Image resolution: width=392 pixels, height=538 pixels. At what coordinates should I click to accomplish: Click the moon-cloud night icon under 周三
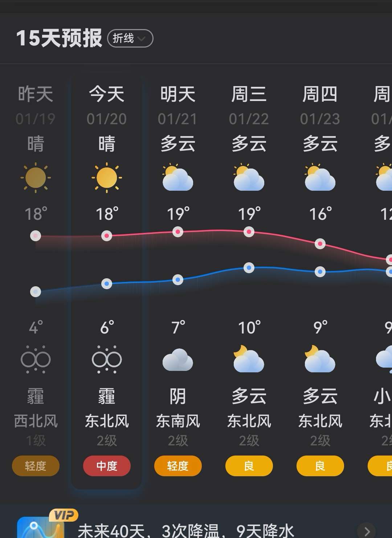coord(249,359)
